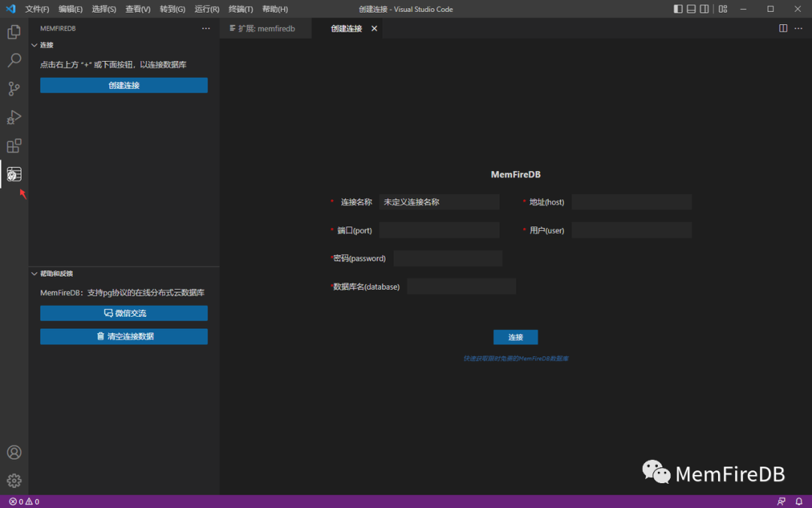Click the VS Code logo in title bar

[11, 9]
